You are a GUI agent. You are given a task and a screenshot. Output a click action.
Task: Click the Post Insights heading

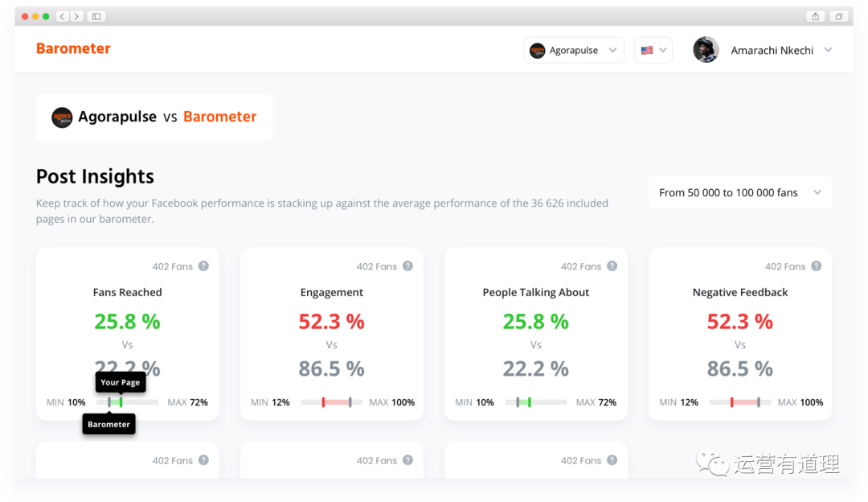(x=95, y=177)
